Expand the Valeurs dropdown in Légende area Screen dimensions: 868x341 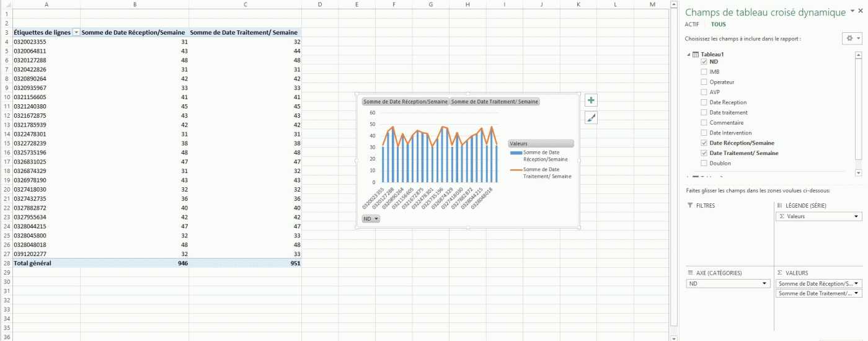(x=857, y=216)
